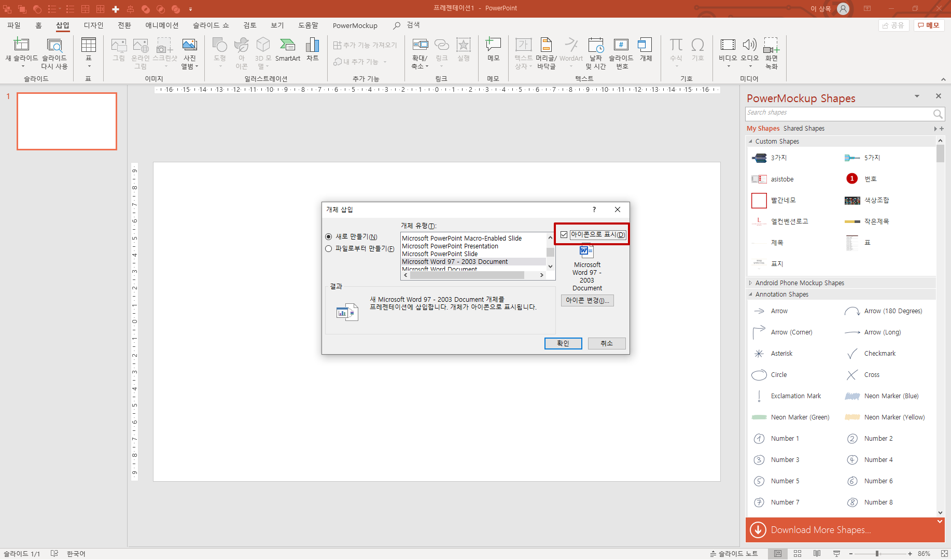
Task: Click the zoom in plus button
Action: point(910,554)
